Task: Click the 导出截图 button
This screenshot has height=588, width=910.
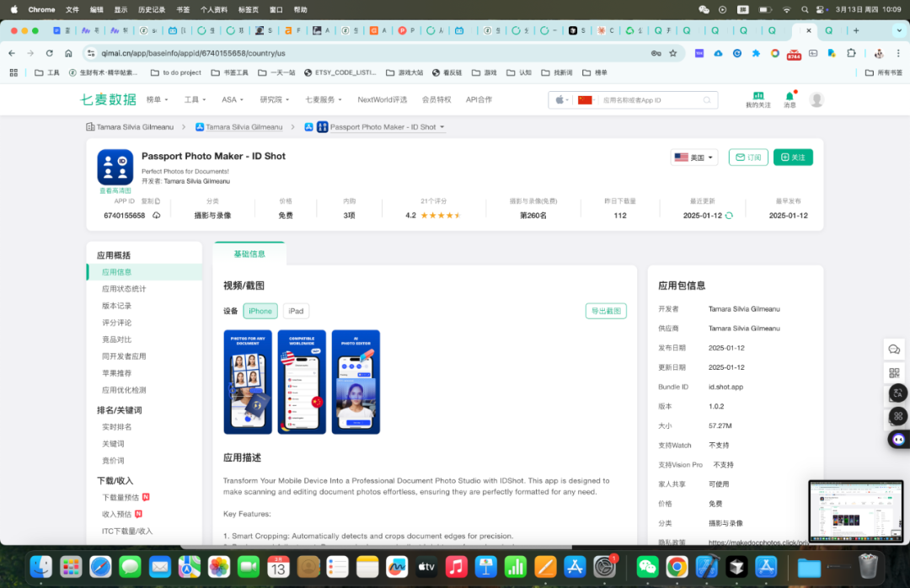Action: click(x=606, y=311)
